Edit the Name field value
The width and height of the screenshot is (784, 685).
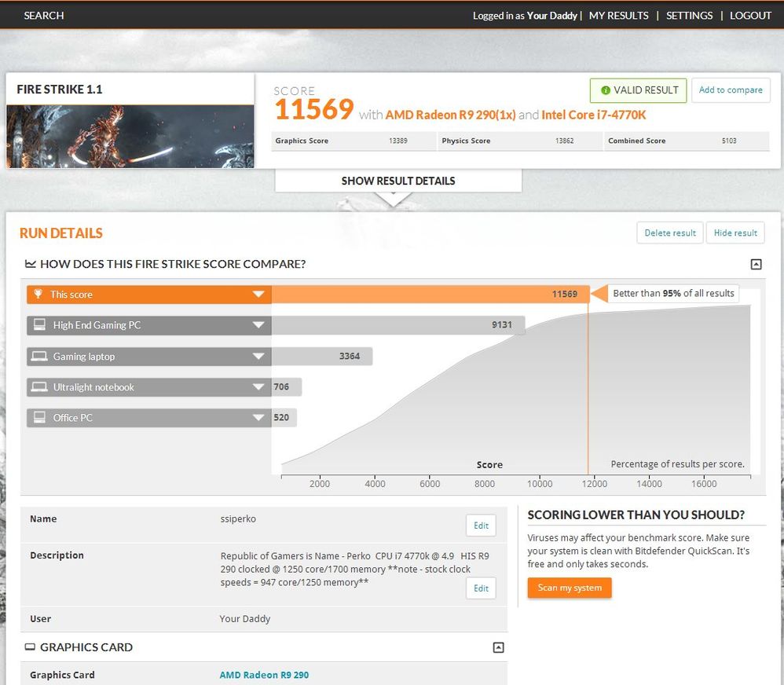pos(481,526)
